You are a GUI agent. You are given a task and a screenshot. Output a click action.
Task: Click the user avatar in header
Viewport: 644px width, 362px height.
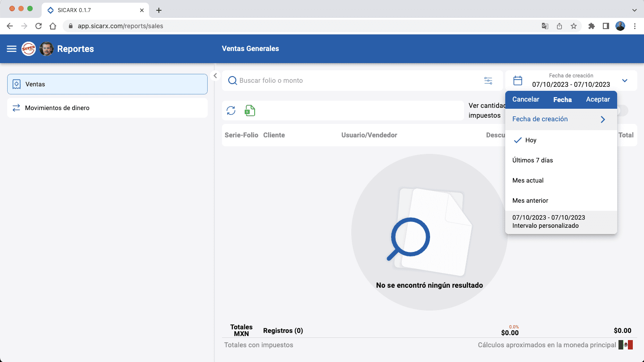[x=47, y=49]
